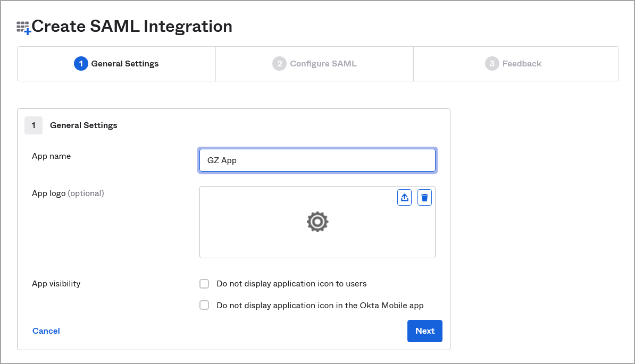The height and width of the screenshot is (364, 635).
Task: Click the upload icon to add app logo
Action: coord(404,197)
